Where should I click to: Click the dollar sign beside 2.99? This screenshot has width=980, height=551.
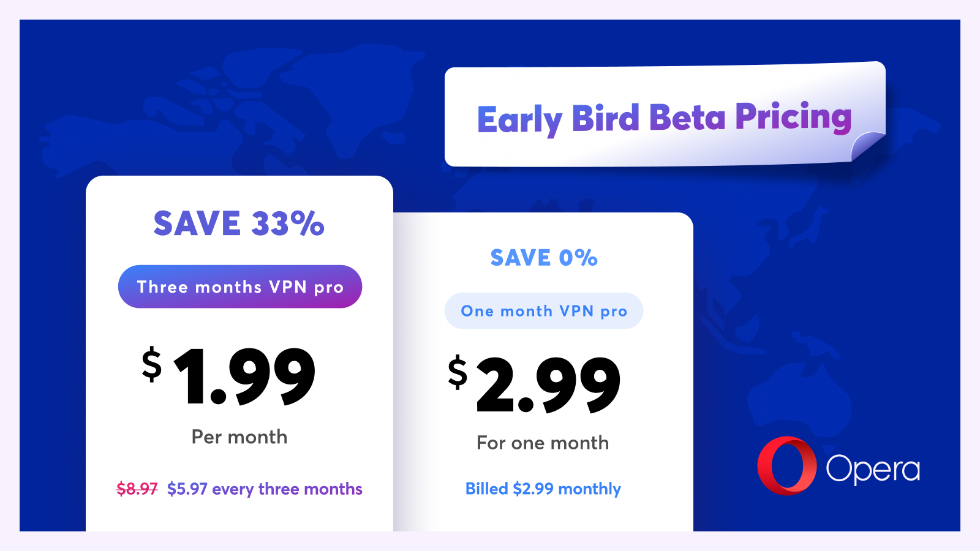coord(458,373)
